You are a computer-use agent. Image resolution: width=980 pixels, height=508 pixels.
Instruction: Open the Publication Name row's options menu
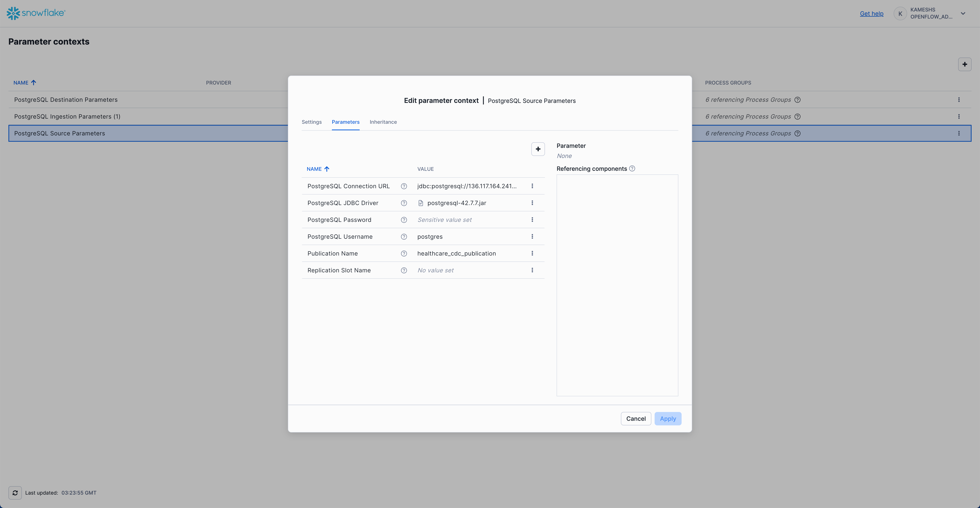[x=532, y=254]
